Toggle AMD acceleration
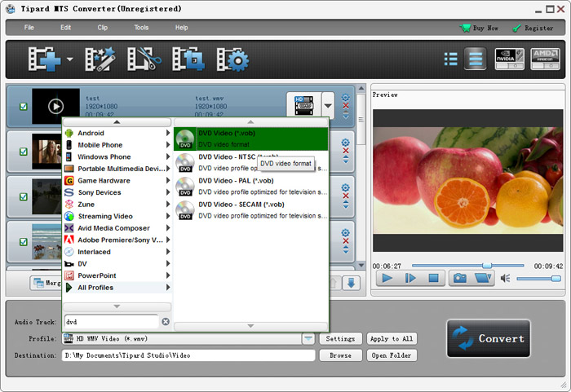The height and width of the screenshot is (392, 571). 545,59
